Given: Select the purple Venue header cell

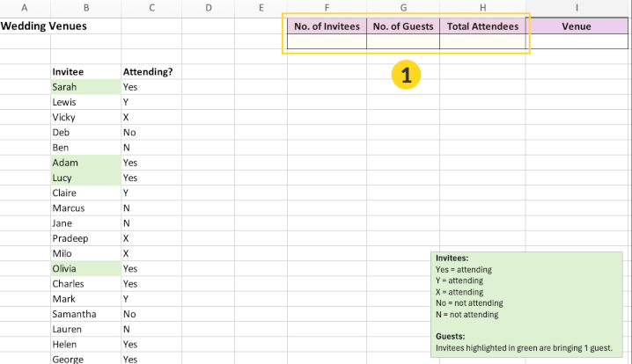Looking at the screenshot, I should click(x=576, y=26).
